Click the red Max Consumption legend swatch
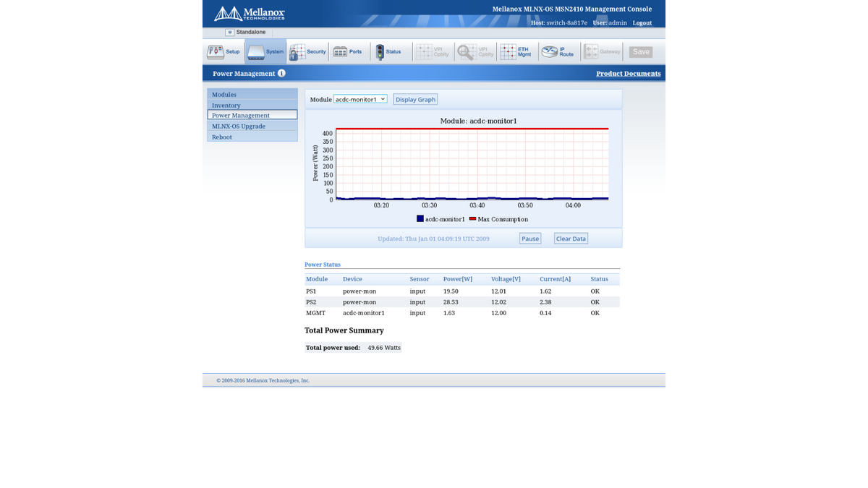This screenshot has height=488, width=868. click(472, 218)
